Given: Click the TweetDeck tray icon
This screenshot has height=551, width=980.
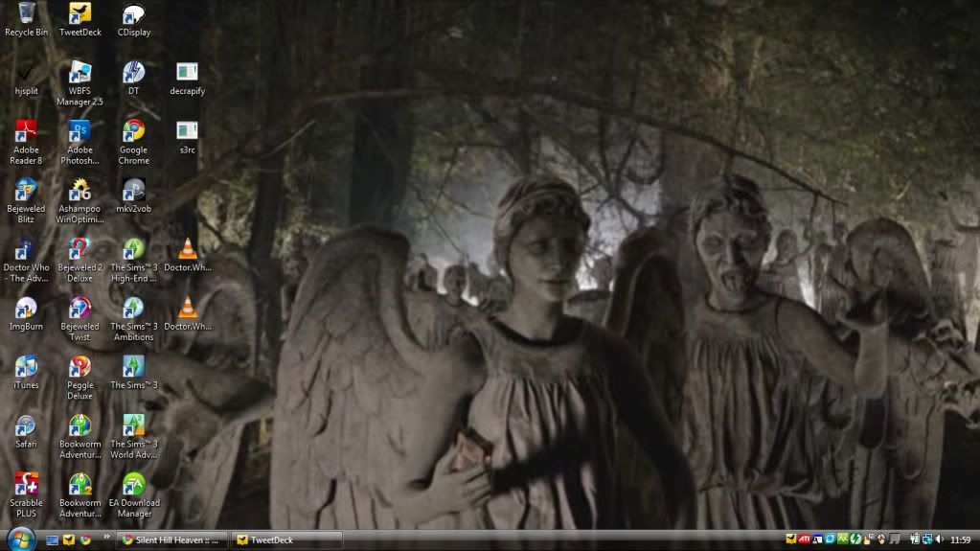Looking at the screenshot, I should click(791, 540).
